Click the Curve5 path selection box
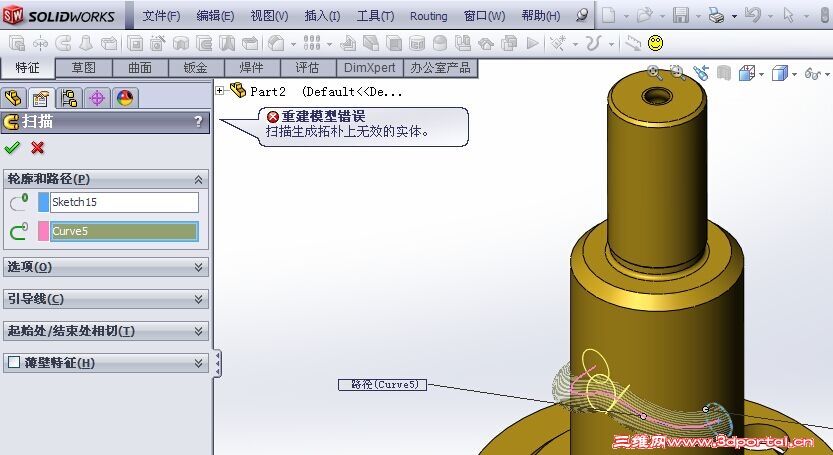The width and height of the screenshot is (833, 455). click(124, 231)
